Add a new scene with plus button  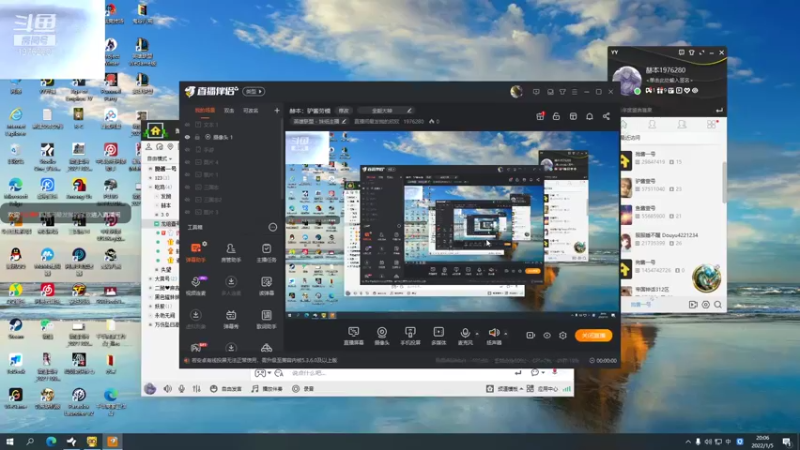tap(277, 110)
